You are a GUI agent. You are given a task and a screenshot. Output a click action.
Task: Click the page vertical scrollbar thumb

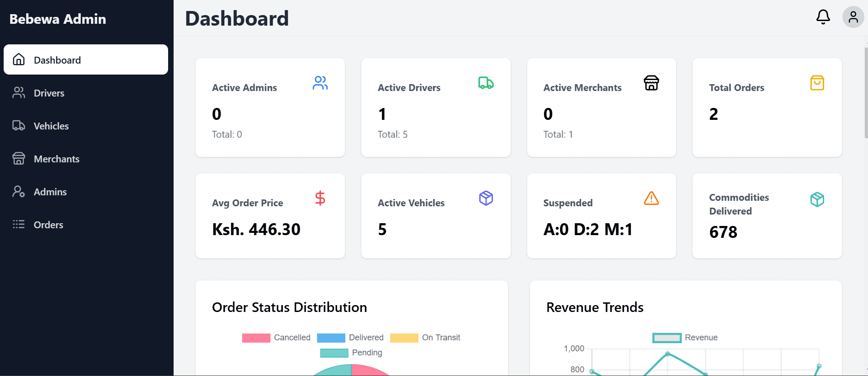(866, 92)
